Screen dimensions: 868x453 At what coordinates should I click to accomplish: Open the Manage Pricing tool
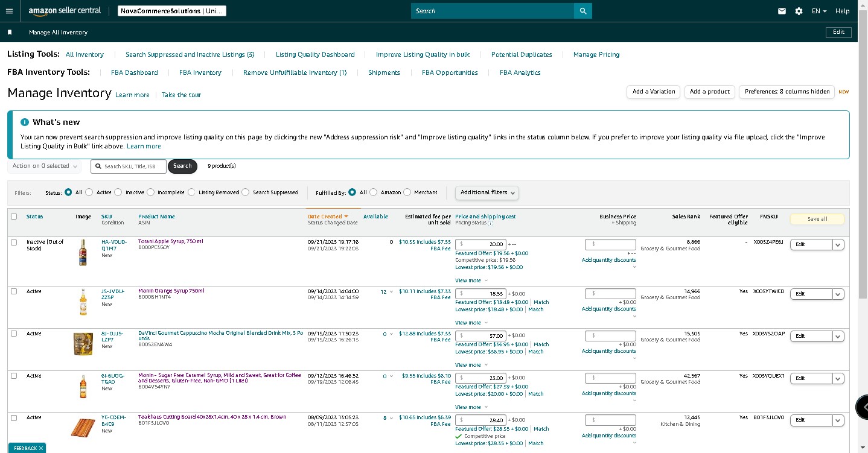[x=596, y=54]
